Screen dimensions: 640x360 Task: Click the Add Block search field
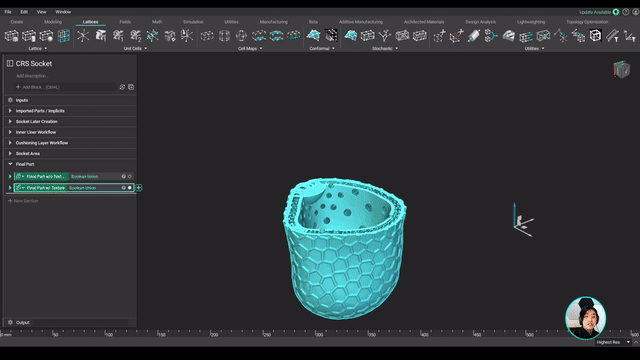click(65, 87)
